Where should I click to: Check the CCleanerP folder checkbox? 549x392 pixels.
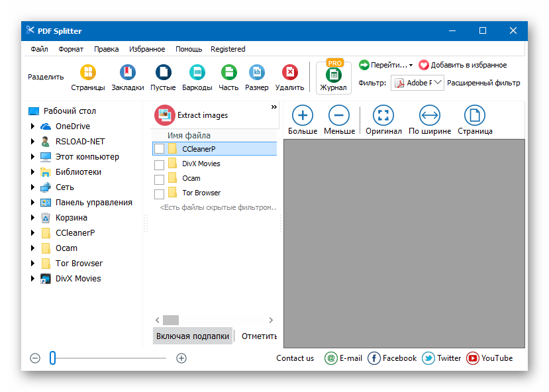[x=159, y=149]
